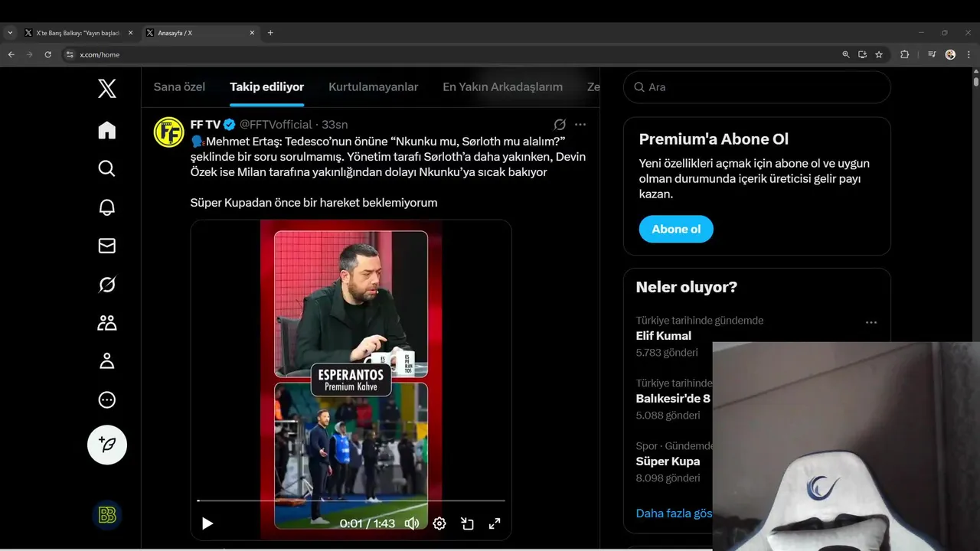The image size is (980, 551).
Task: Click install app icon in address bar
Action: tap(862, 54)
